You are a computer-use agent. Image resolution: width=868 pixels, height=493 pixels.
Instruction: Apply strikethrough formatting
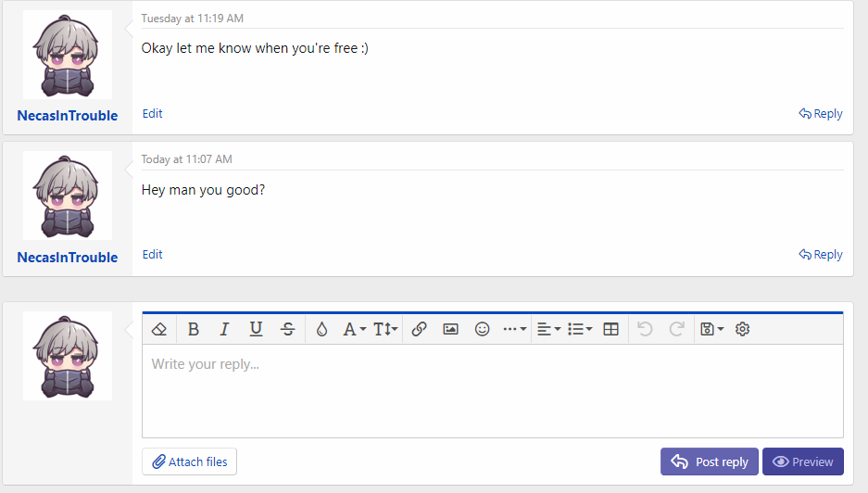coord(288,329)
